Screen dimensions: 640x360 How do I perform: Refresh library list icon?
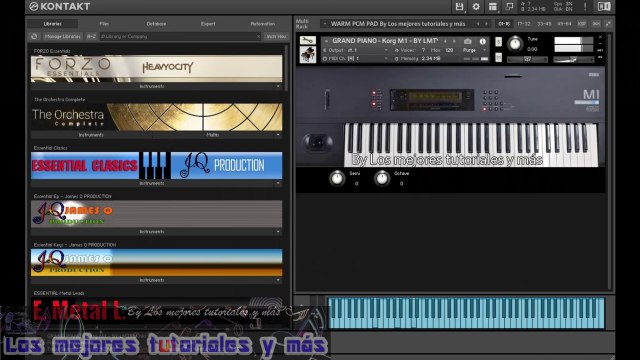pyautogui.click(x=34, y=36)
